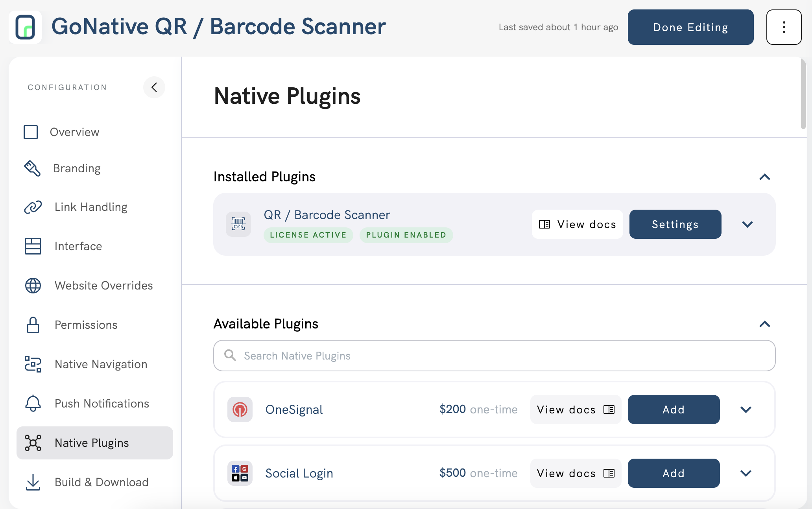Click the QR / Barcode Scanner plugin icon
The height and width of the screenshot is (509, 812).
[x=238, y=224]
